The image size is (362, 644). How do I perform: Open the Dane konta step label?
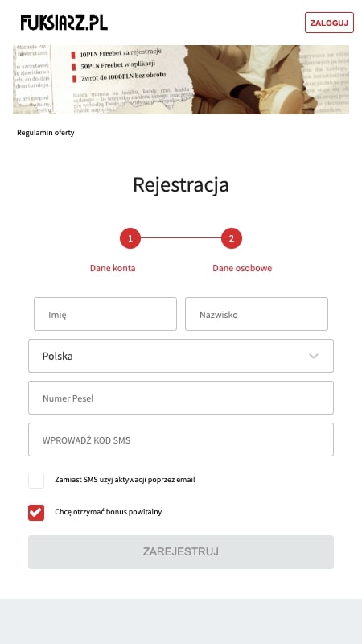pos(113,268)
